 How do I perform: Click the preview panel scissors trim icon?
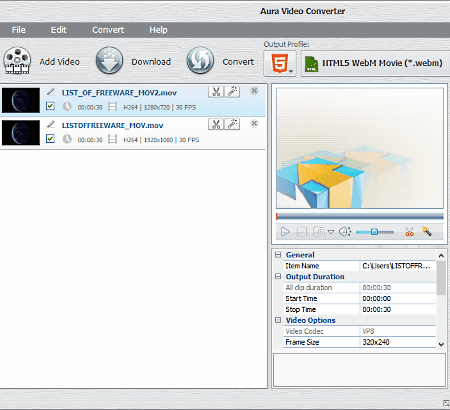(409, 231)
